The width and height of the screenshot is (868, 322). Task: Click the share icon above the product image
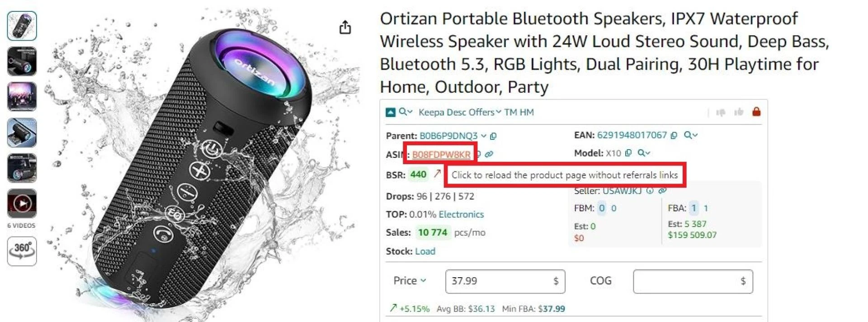346,27
